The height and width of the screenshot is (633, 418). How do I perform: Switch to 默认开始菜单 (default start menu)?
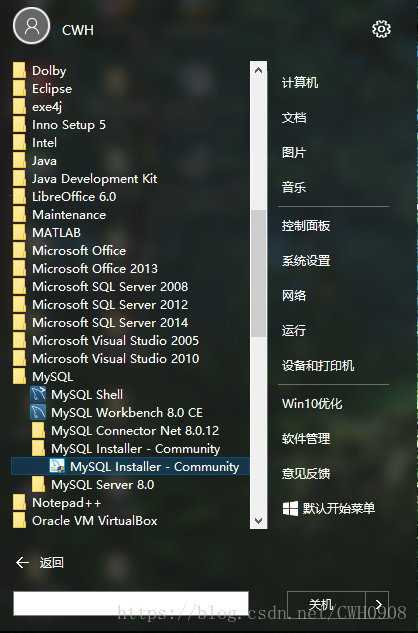click(338, 508)
